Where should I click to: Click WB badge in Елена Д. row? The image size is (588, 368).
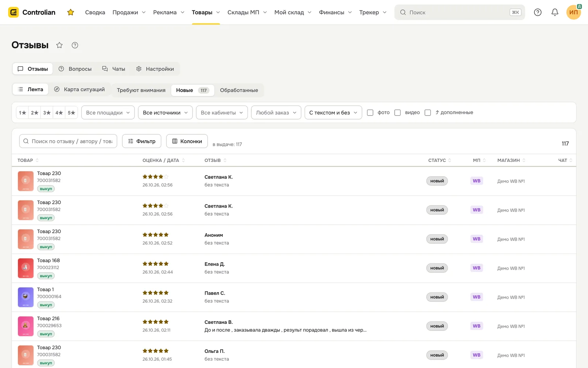coord(477,268)
